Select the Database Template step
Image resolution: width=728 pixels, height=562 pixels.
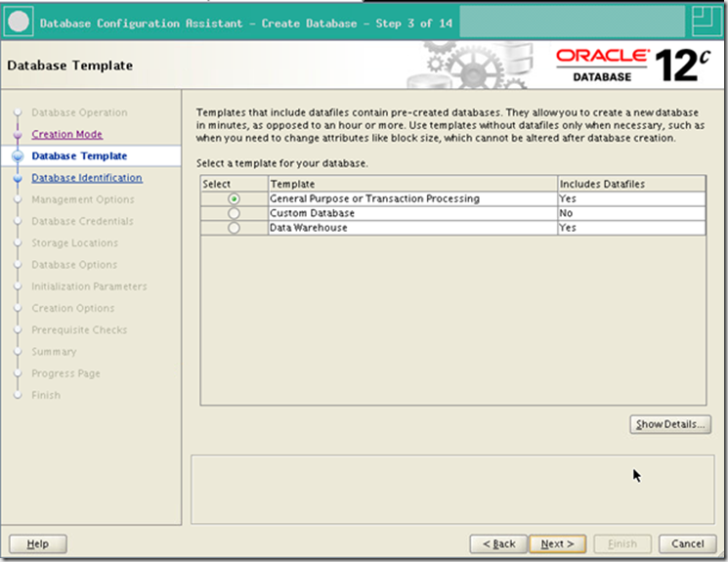79,156
